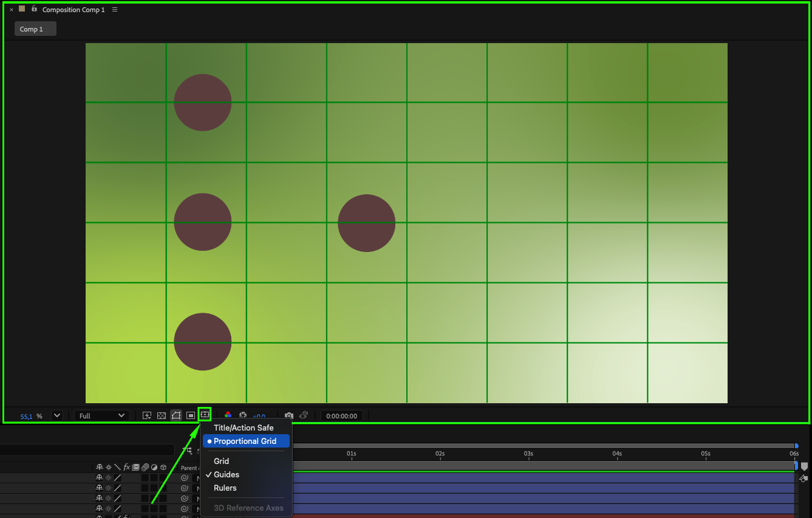Viewport: 812px width, 518px height.
Task: Click the 3D Layer cube column header icon
Action: point(163,468)
